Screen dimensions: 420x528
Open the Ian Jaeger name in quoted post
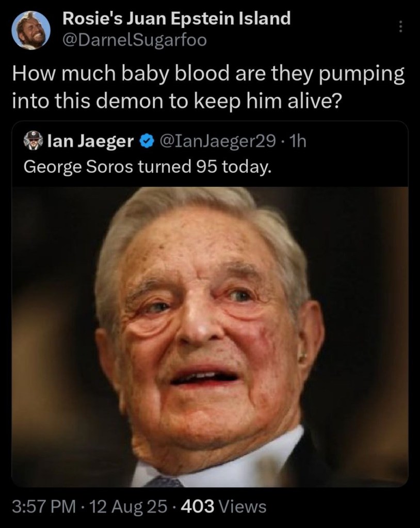click(90, 141)
